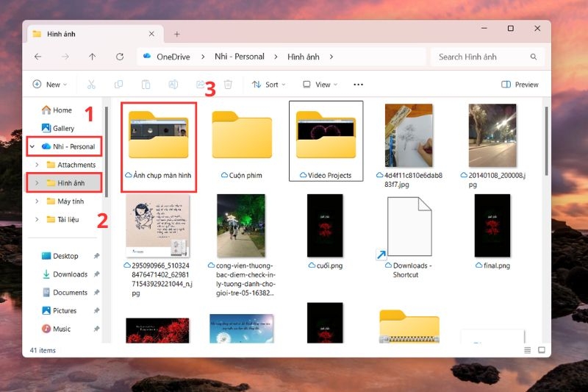The height and width of the screenshot is (392, 588).
Task: Select 4d4f11c810e6dab883f7.jpg image file
Action: click(409, 146)
